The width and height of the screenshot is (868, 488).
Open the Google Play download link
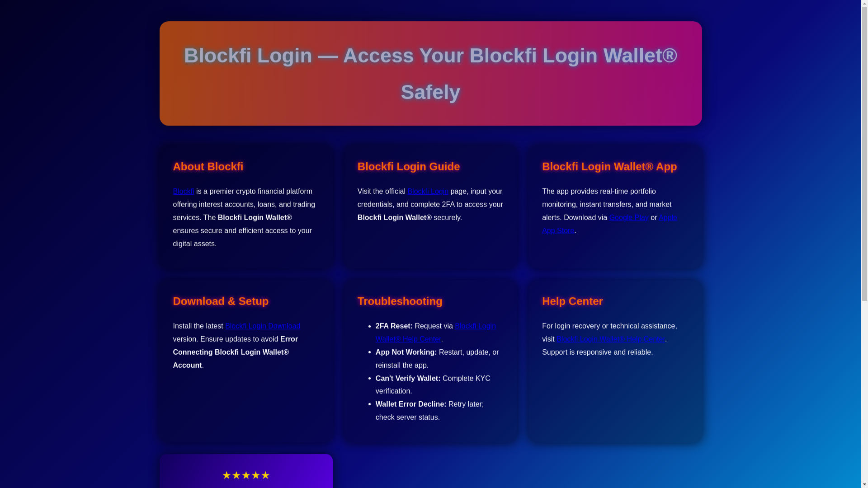(628, 217)
